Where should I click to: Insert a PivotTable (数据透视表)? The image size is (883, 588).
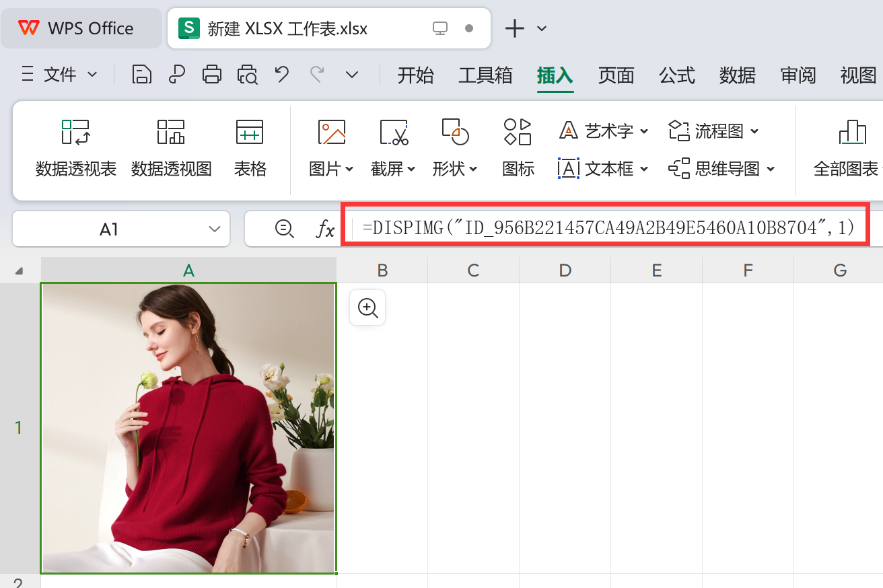tap(76, 148)
